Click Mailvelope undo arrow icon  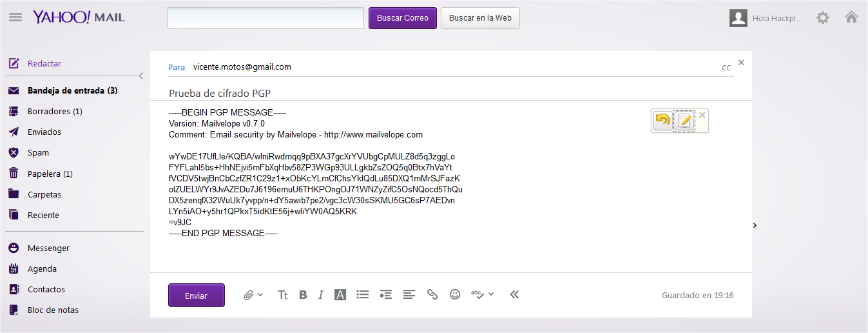(x=662, y=121)
